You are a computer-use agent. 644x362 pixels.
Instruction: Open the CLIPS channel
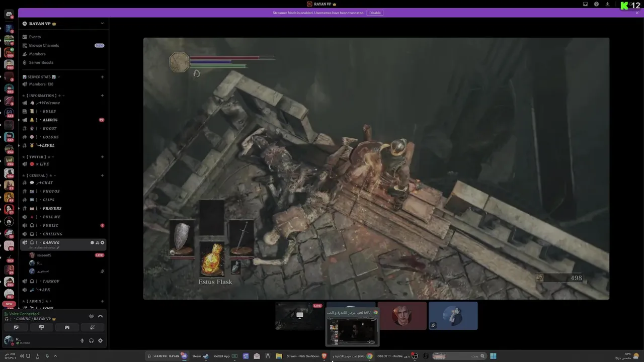point(63,200)
